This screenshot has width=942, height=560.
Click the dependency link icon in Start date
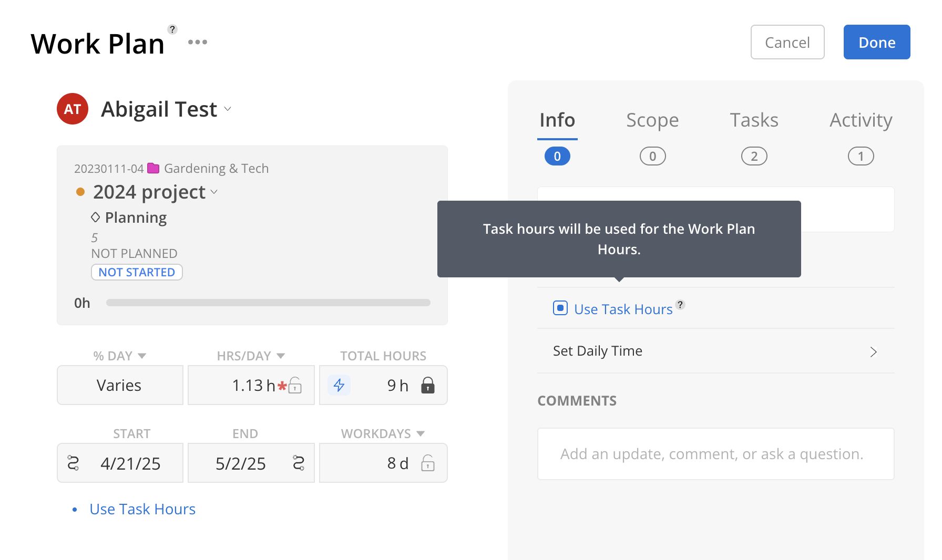coord(73,463)
